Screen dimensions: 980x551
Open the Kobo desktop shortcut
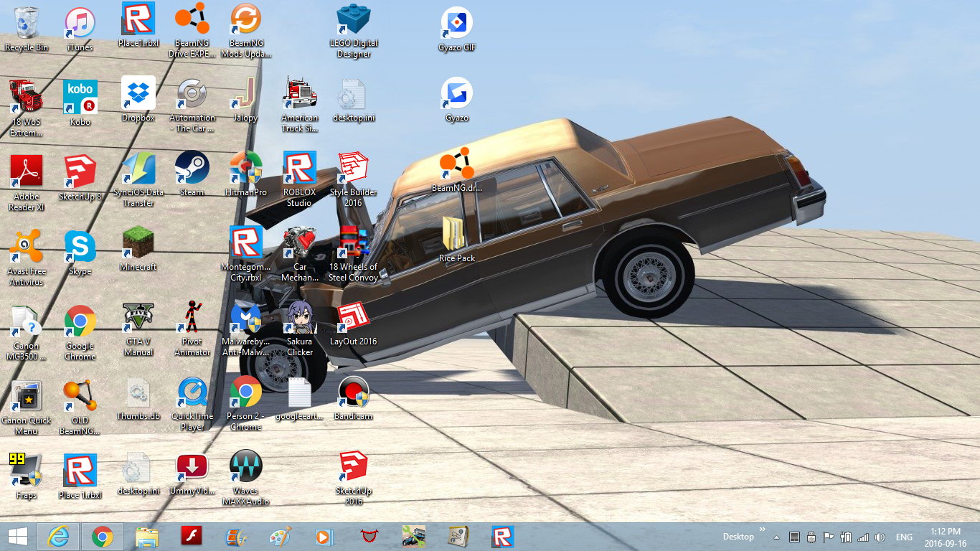tap(80, 103)
